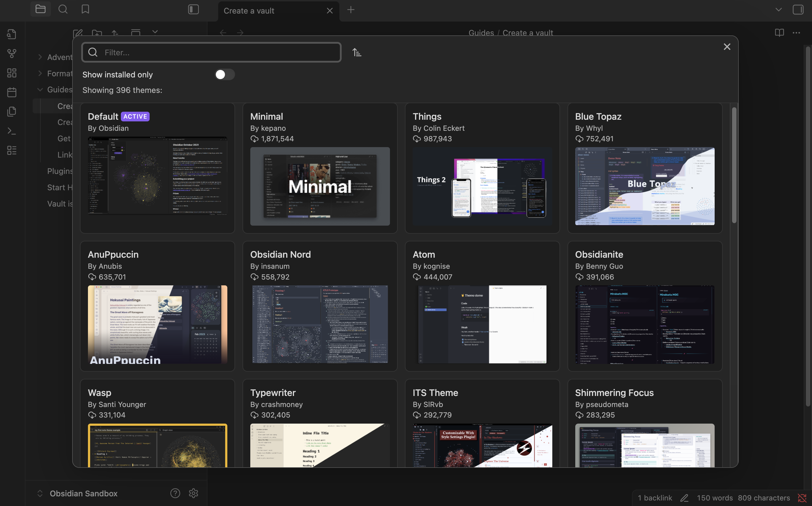This screenshot has width=812, height=506.
Task: Toggle the right sidebar panel icon
Action: tap(798, 10)
